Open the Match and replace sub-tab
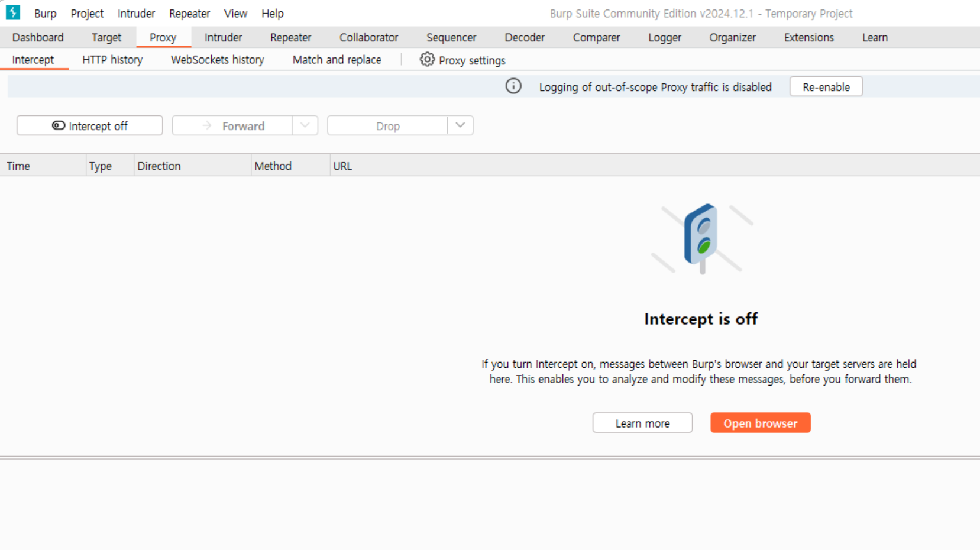The width and height of the screenshot is (980, 550). (x=337, y=60)
